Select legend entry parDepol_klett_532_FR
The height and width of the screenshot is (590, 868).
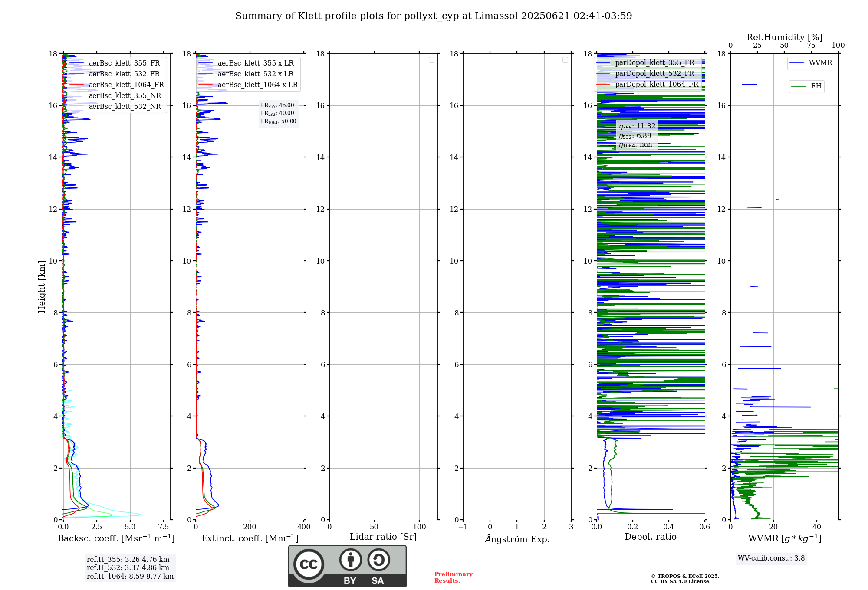click(x=645, y=73)
